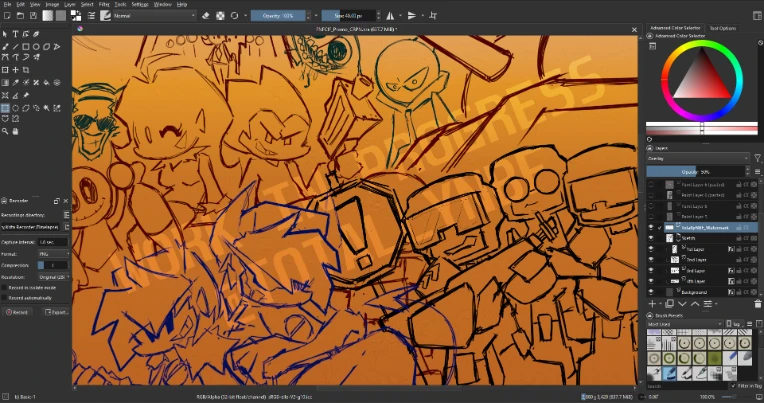764x403 pixels.
Task: Open the Export dropdown in Recorder
Action: coord(57,312)
